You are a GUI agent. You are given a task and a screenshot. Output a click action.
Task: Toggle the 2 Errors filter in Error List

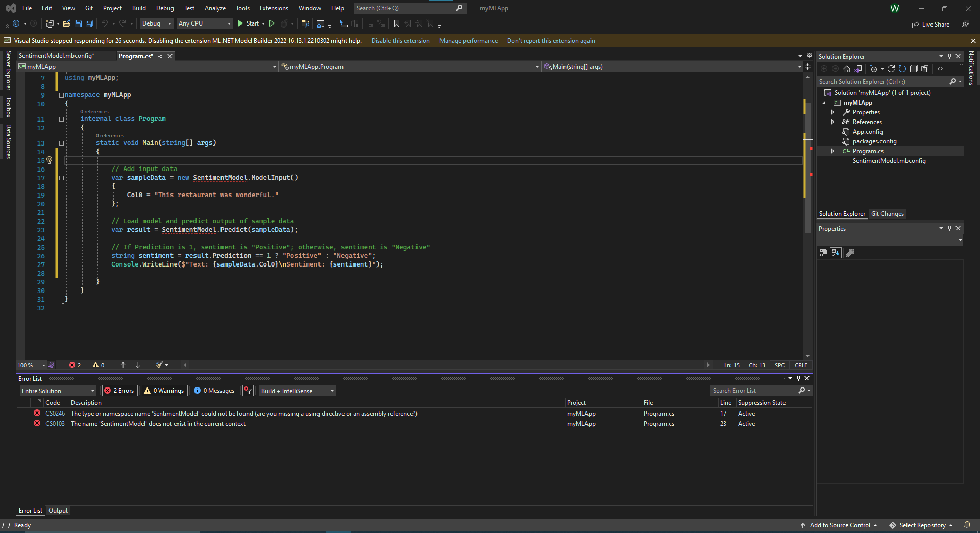coord(119,391)
